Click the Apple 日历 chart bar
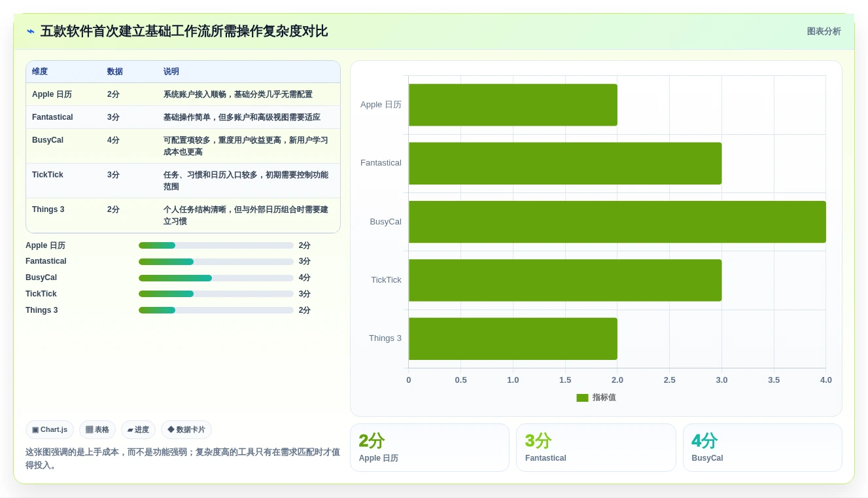The image size is (868, 498). [x=513, y=105]
